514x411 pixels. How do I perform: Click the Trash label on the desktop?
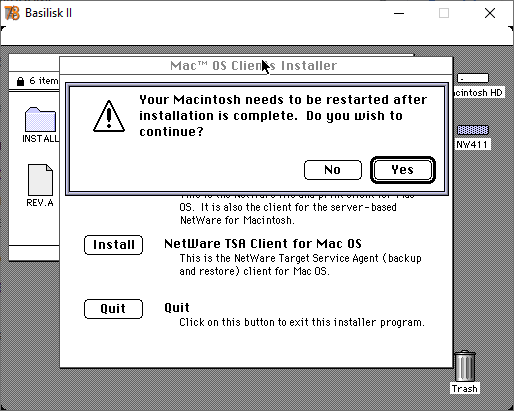pos(465,389)
